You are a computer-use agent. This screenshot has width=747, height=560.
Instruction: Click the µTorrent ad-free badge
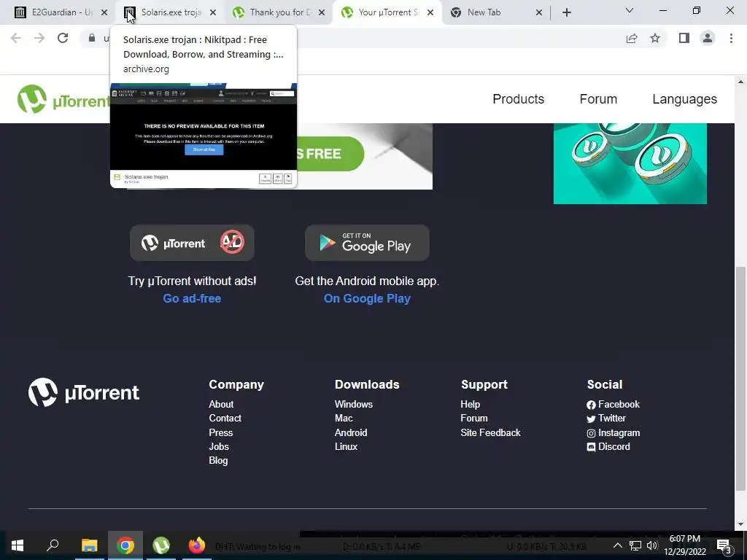(x=192, y=243)
